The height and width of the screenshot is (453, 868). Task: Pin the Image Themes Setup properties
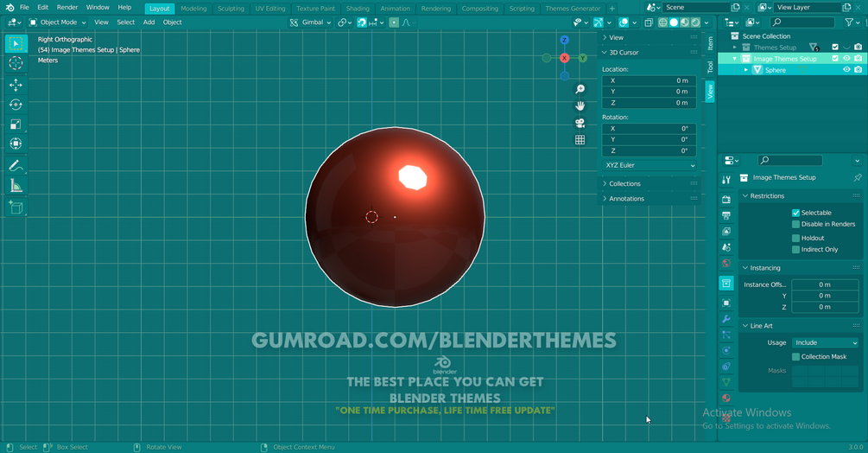tap(858, 178)
